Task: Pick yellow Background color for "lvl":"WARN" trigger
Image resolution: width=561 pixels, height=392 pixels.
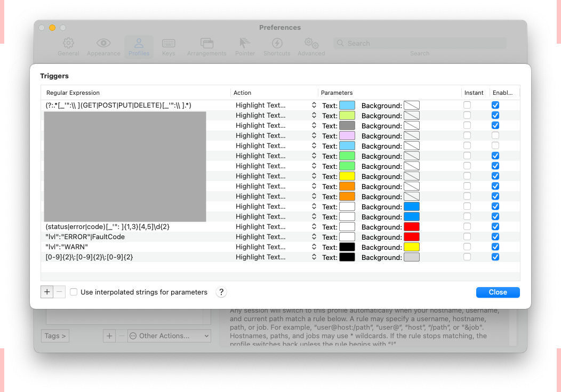Action: pos(412,247)
